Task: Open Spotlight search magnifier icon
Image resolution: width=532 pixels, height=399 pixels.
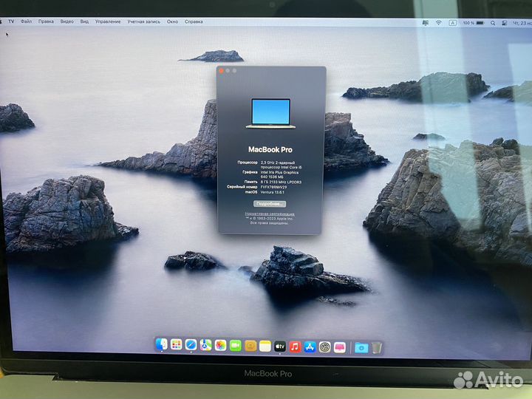Action: [493, 23]
